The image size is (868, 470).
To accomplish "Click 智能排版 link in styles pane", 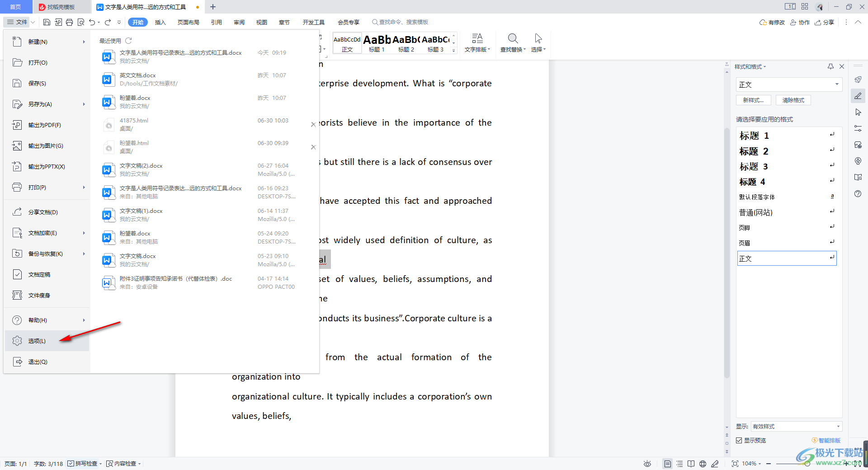I will (826, 440).
